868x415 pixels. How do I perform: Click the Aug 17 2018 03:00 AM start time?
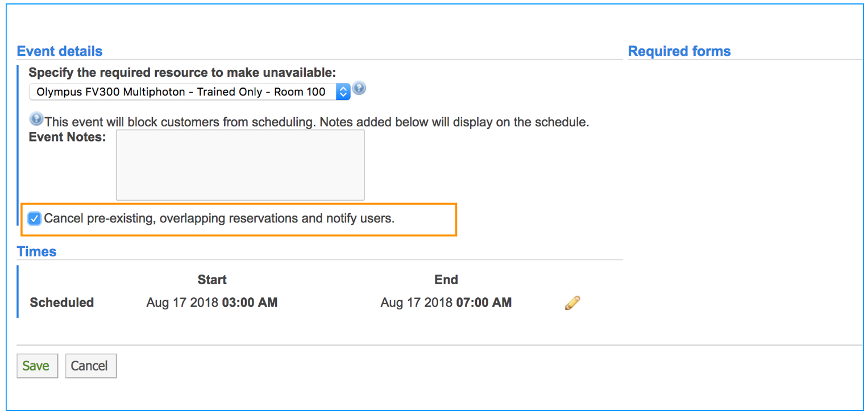211,302
